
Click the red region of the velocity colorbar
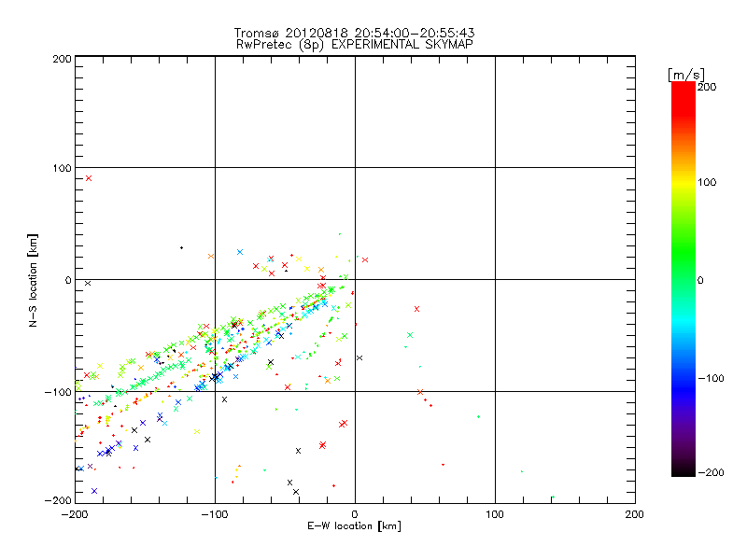click(684, 100)
